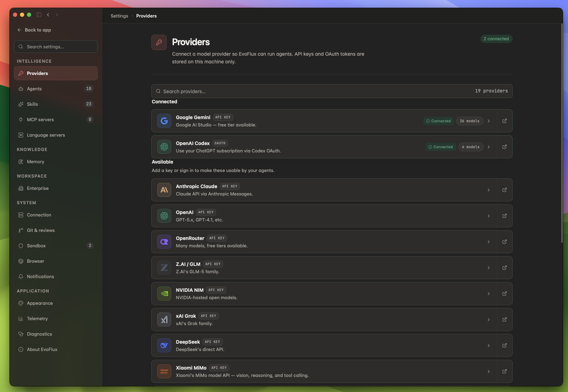568x392 pixels.
Task: Expand the Anthropic Claude row chevron
Action: click(x=489, y=190)
